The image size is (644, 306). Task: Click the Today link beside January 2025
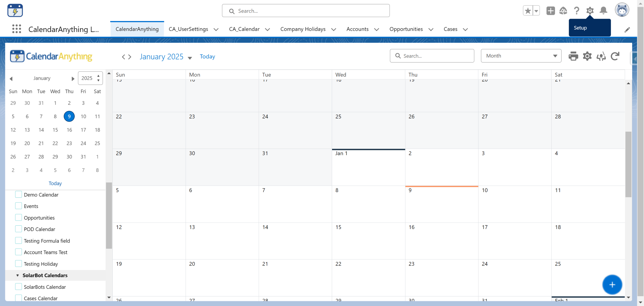click(207, 56)
